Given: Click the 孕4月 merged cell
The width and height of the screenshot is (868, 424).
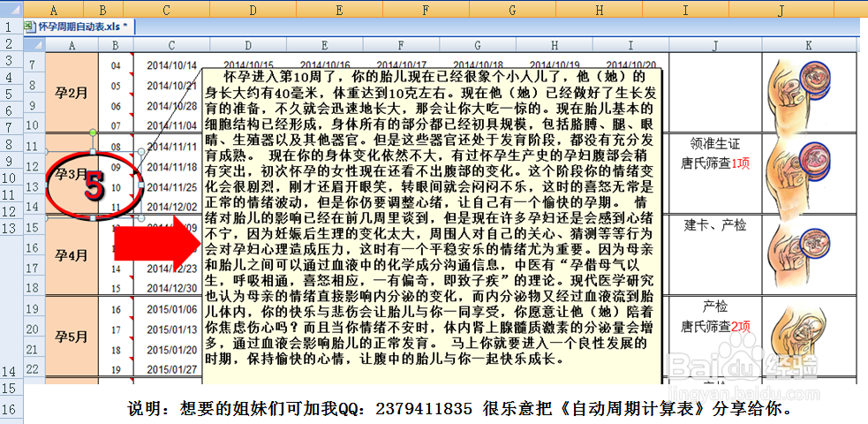Looking at the screenshot, I should 72,255.
